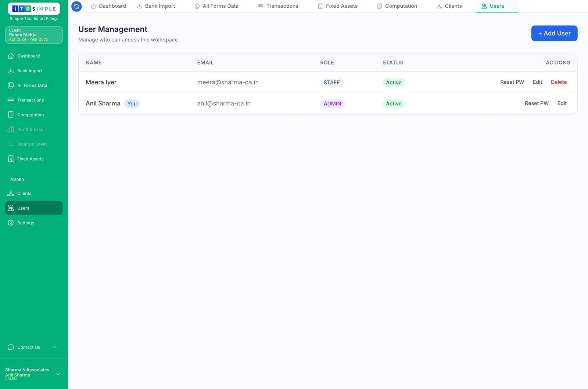This screenshot has width=588, height=389.
Task: Click ROLE column header
Action: [327, 63]
